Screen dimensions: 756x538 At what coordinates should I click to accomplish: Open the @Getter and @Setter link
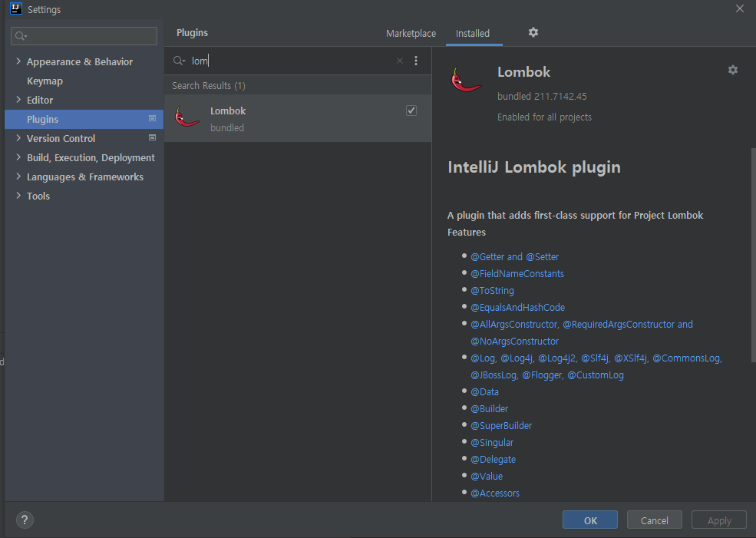click(x=514, y=257)
